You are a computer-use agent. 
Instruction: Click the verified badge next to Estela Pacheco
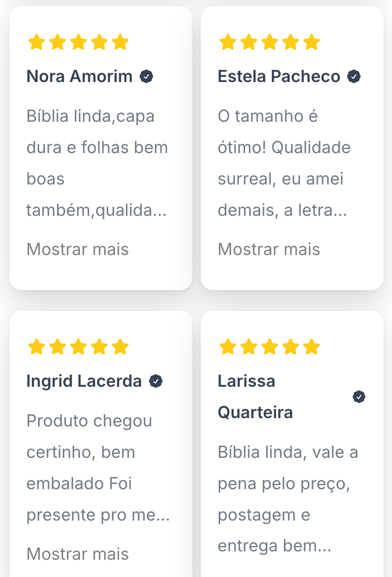tap(354, 77)
